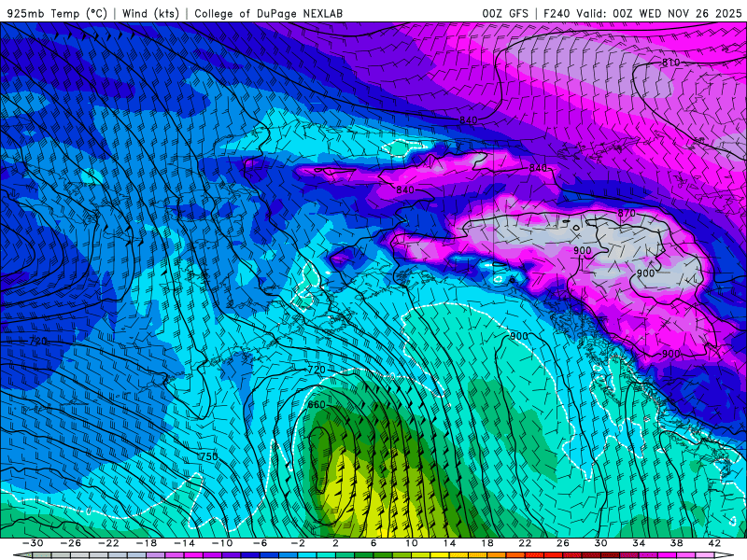
Task: Click the 660 contour label near the low
Action: pos(317,405)
